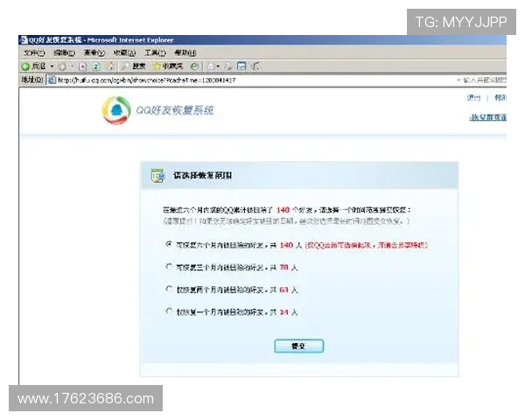Click the greyed Forward arrow icon
The height and width of the screenshot is (420, 525).
[61, 66]
